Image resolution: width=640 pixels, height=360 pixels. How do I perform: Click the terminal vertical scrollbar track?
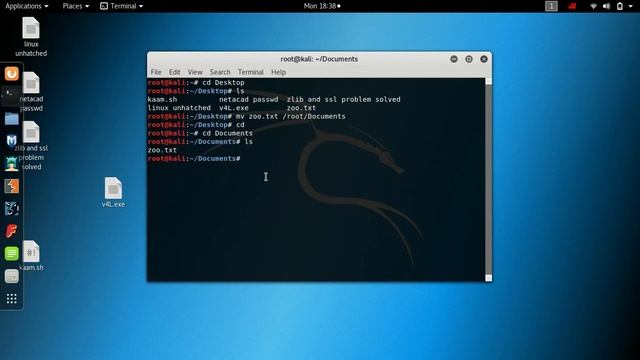[488, 180]
